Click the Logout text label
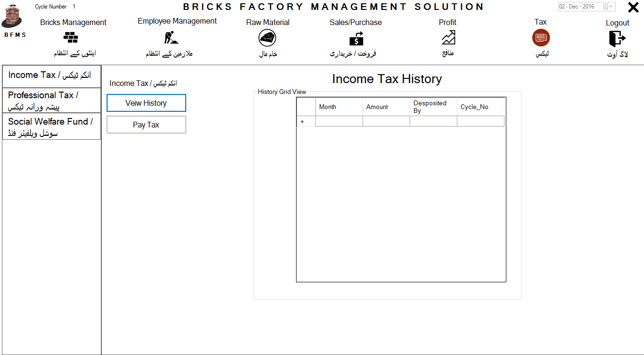644x355 pixels. tap(618, 23)
